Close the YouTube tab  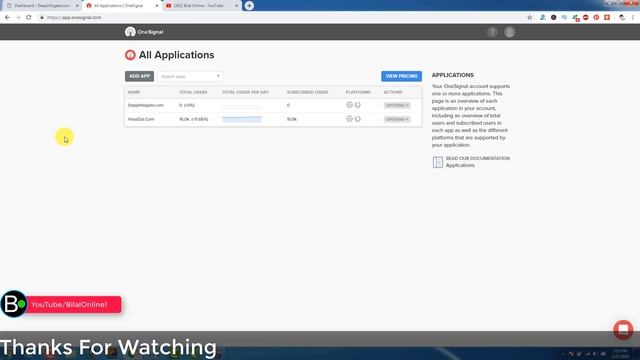pyautogui.click(x=236, y=6)
